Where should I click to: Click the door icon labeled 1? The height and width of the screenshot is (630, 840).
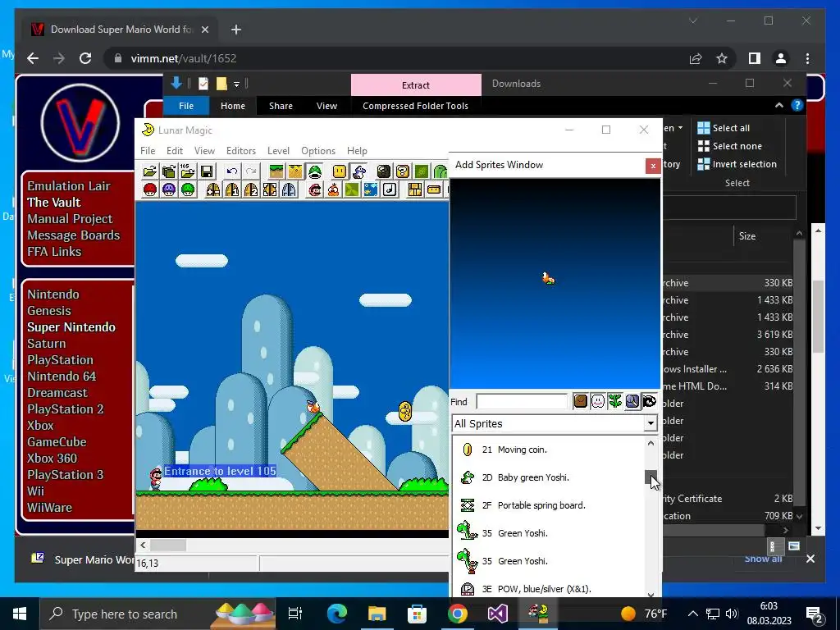(232, 189)
